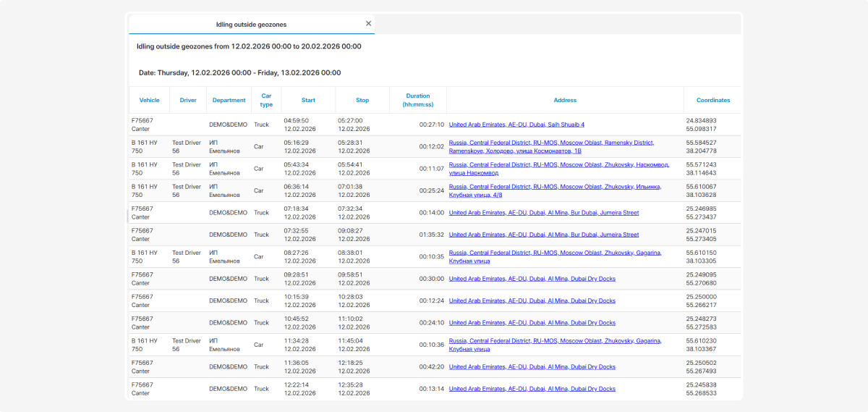868x412 pixels.
Task: Sort by Duration (hh:mm:ss) header
Action: coord(417,100)
